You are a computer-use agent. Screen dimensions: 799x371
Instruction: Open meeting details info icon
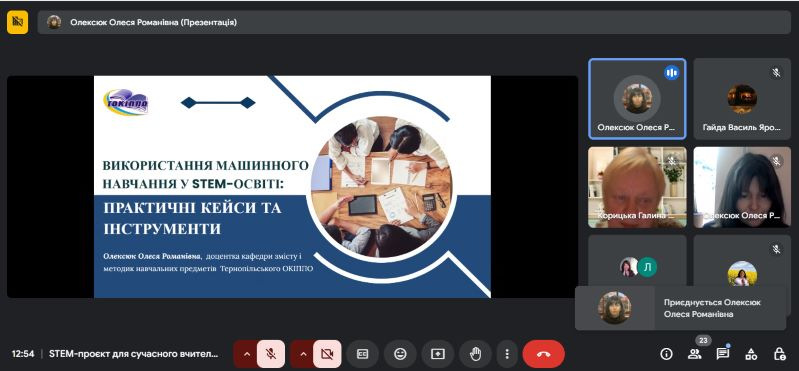point(665,354)
